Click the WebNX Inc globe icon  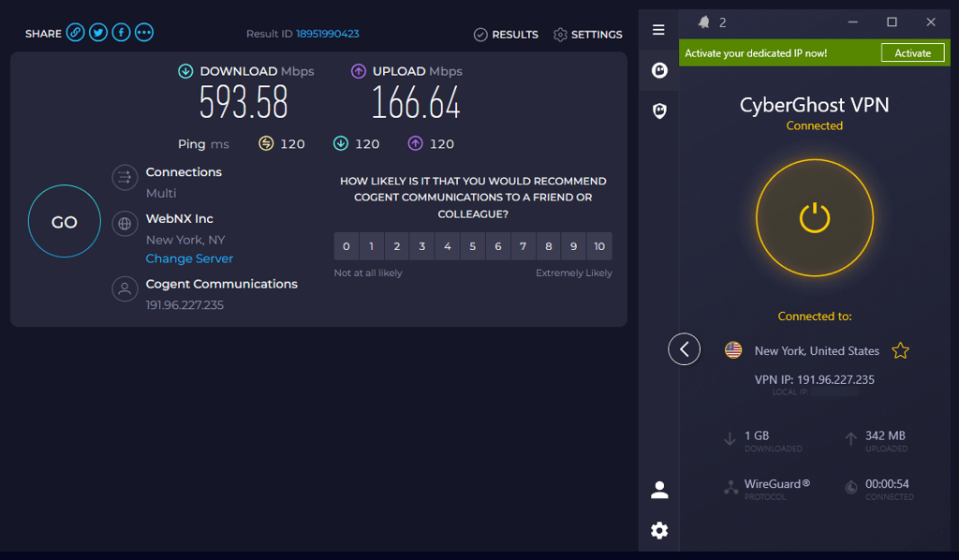click(125, 224)
